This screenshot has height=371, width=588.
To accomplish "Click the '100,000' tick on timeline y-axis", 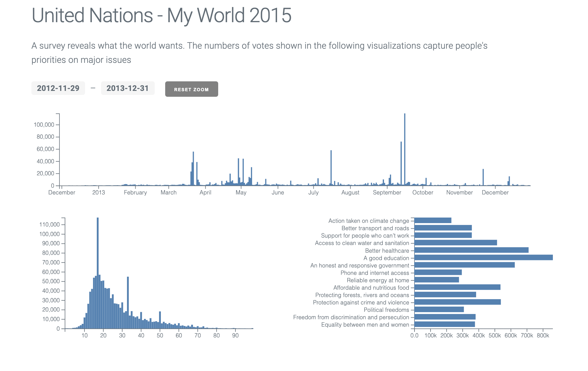I will click(44, 124).
